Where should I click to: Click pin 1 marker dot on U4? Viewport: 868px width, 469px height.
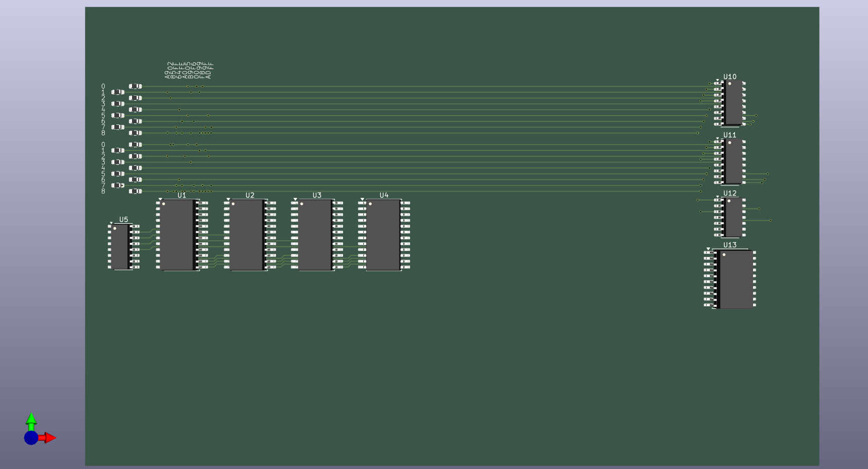370,204
